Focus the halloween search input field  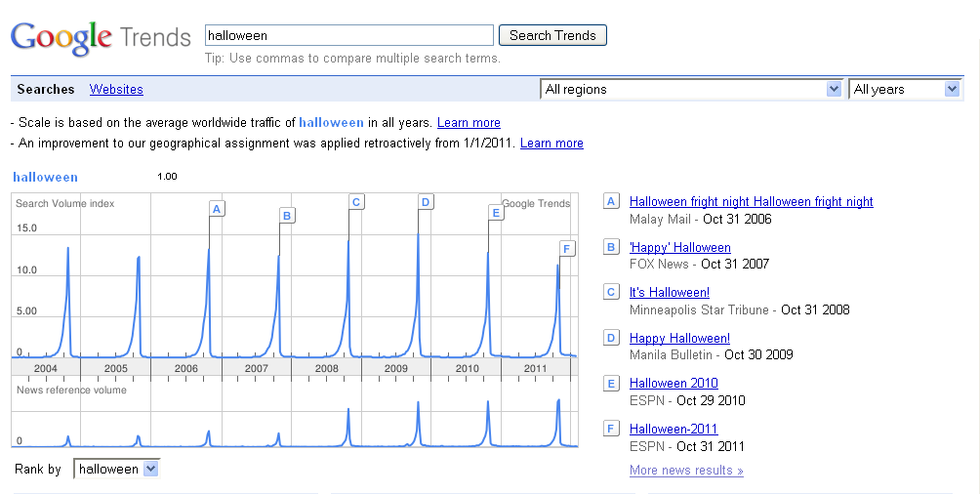(349, 36)
